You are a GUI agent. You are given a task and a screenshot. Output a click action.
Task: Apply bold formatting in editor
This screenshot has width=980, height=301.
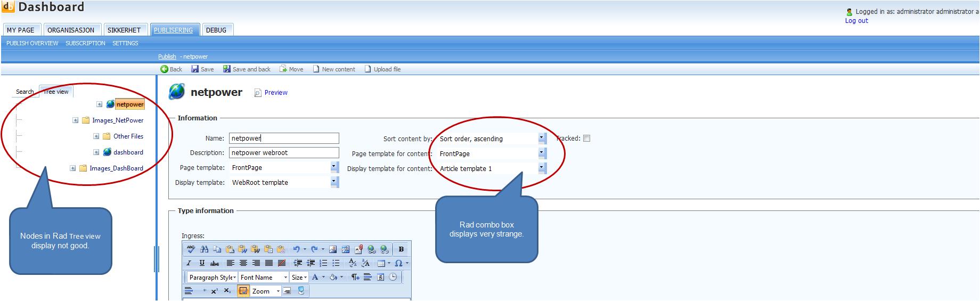tap(401, 249)
